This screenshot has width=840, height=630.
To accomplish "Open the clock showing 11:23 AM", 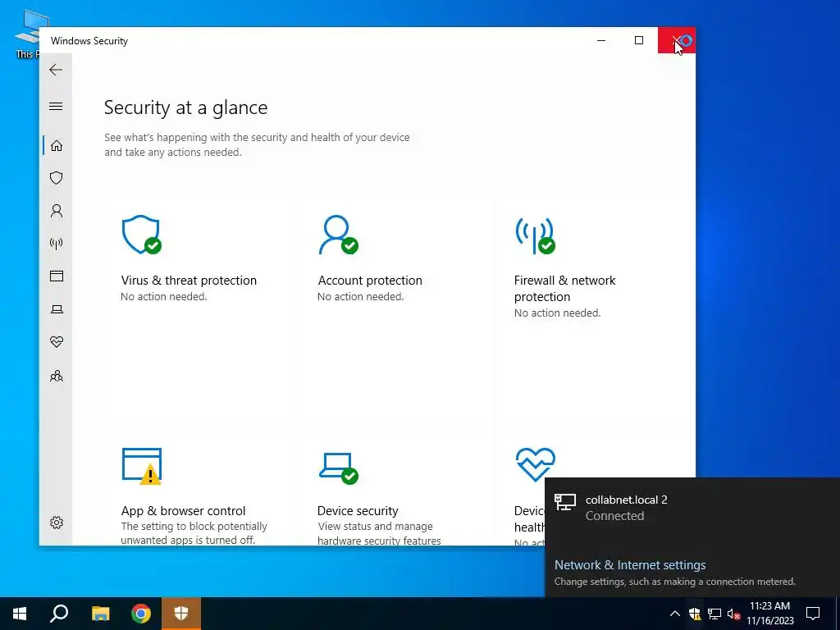I will click(x=769, y=614).
